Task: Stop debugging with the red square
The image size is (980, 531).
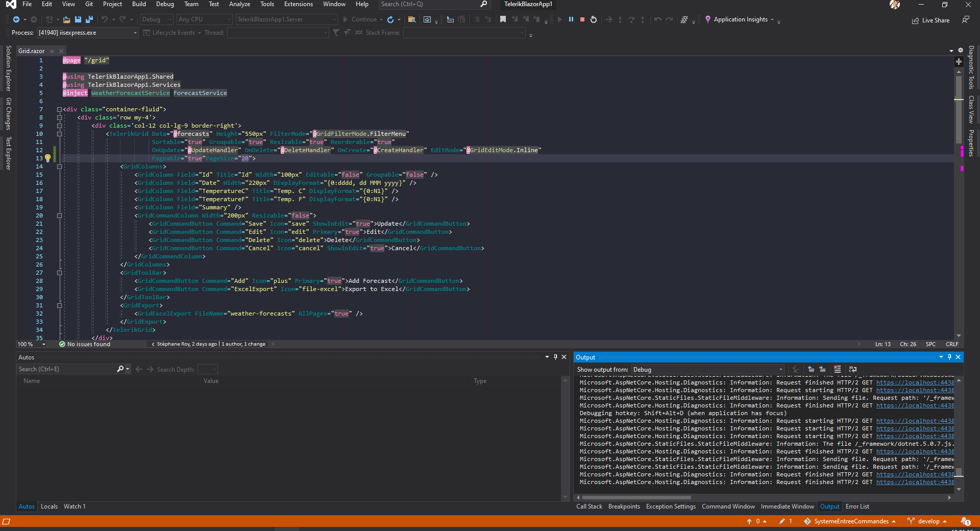Action: (582, 19)
